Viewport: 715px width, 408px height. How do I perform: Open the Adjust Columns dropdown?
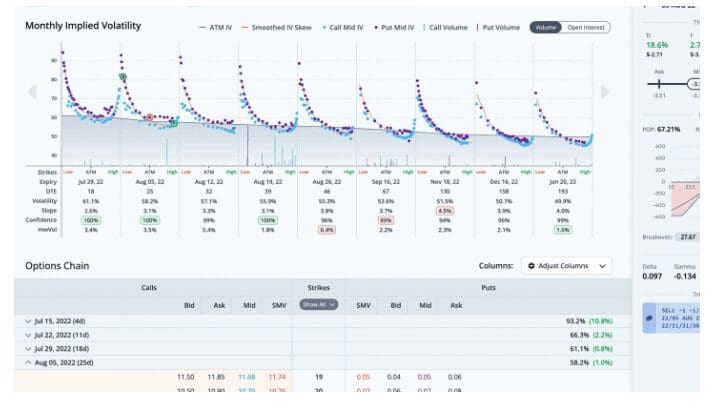566,266
